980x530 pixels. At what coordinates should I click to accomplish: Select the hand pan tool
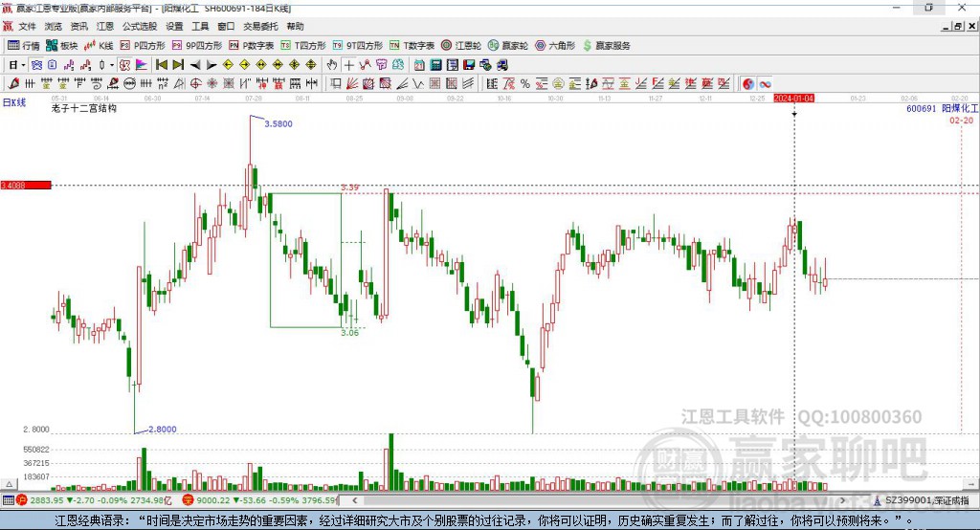(332, 65)
